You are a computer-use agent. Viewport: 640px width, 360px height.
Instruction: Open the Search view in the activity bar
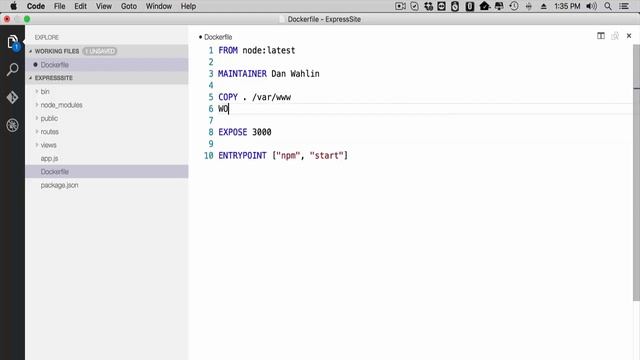click(x=13, y=69)
